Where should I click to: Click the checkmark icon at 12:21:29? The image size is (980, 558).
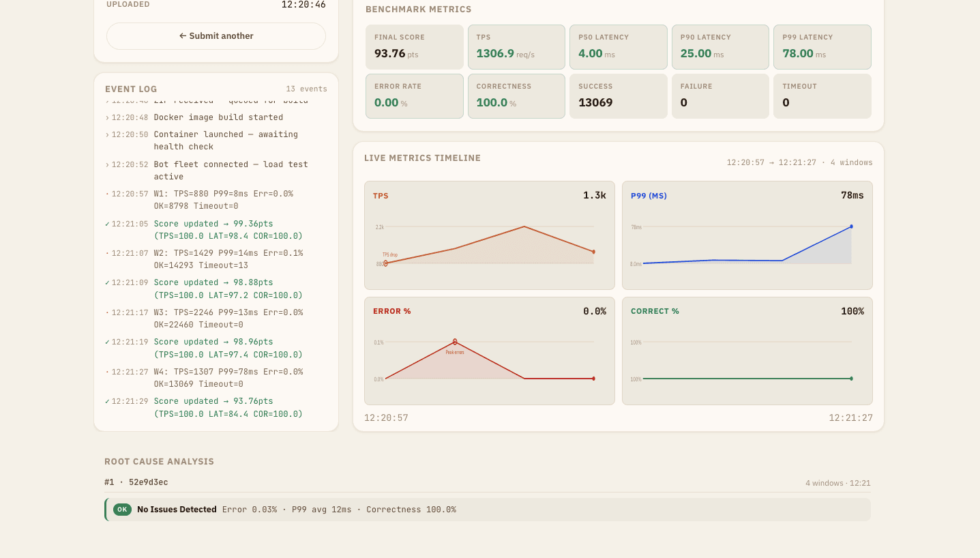[107, 401]
